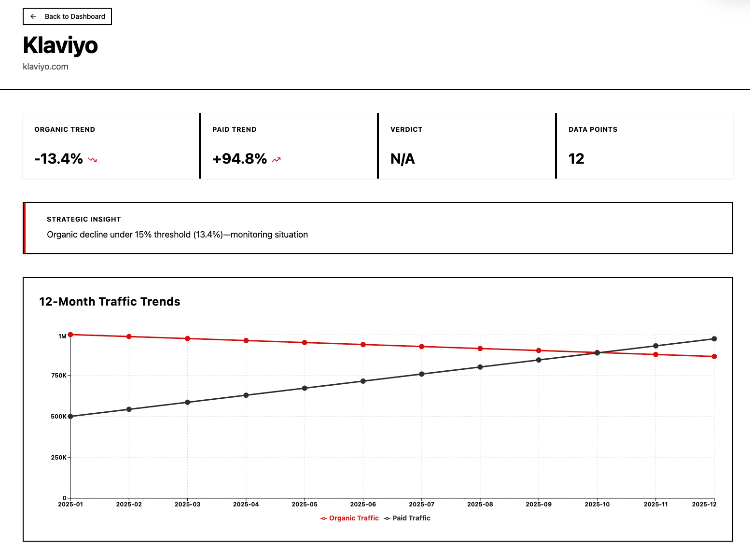Click the organic data point at 2025-03
750x560 pixels.
point(188,338)
